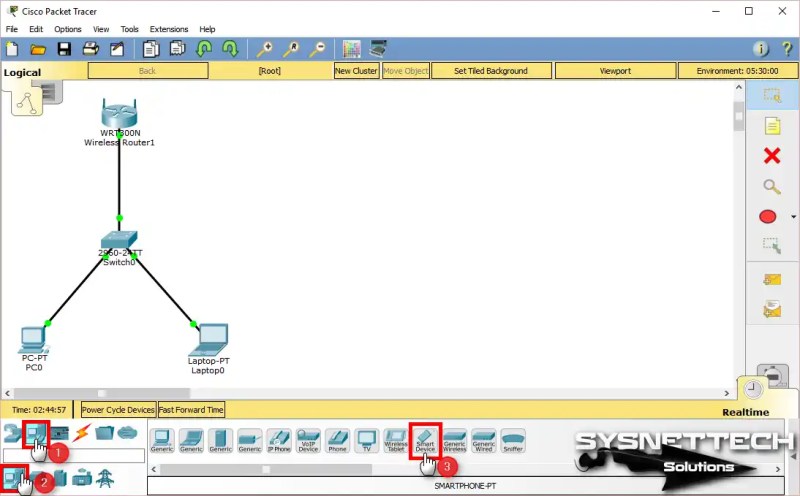Pick the Sniffer device
The image size is (800, 496).
[x=513, y=440]
